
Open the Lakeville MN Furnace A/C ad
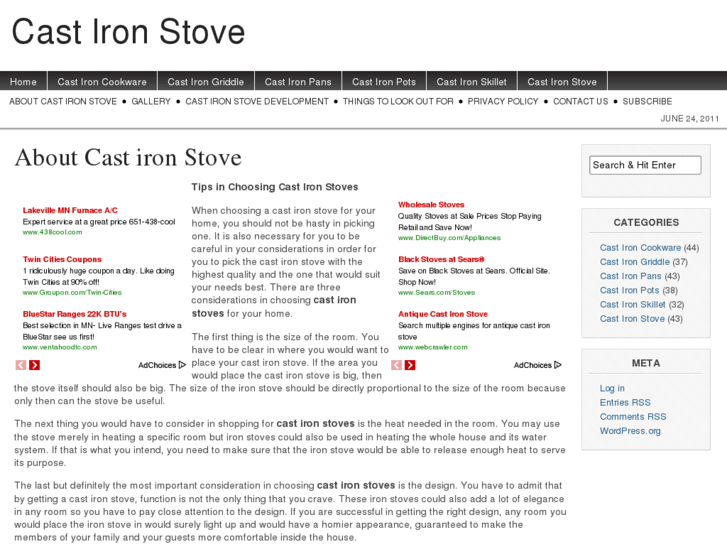point(70,210)
